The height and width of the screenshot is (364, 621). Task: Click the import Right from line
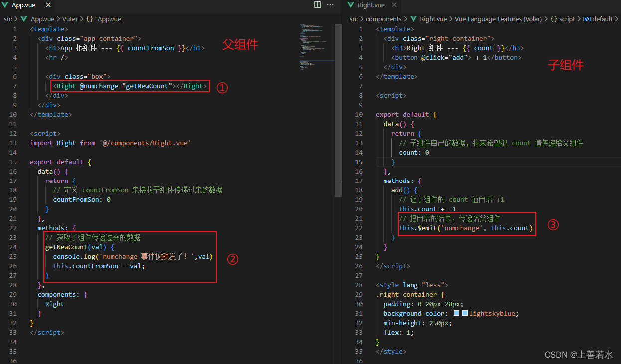click(x=110, y=143)
